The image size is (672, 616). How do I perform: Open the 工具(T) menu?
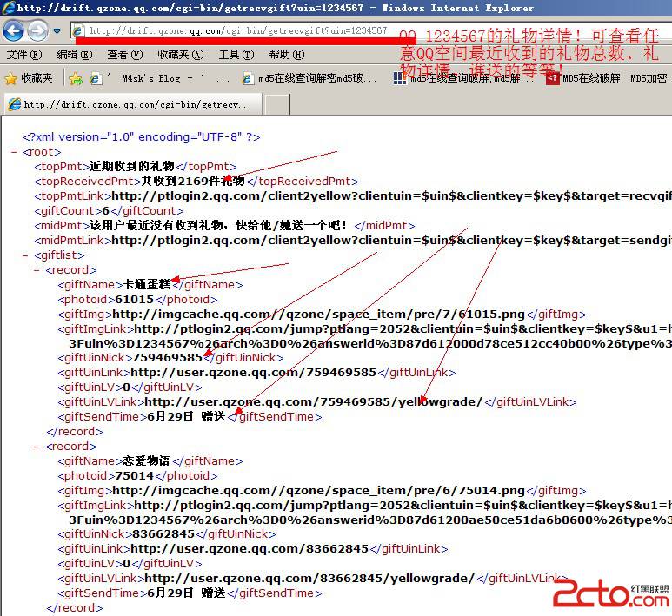236,55
